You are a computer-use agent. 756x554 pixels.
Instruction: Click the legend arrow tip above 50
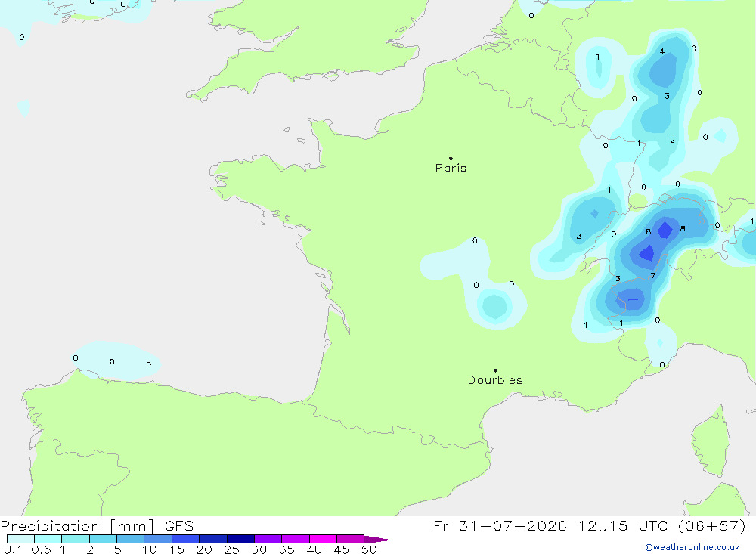point(379,540)
